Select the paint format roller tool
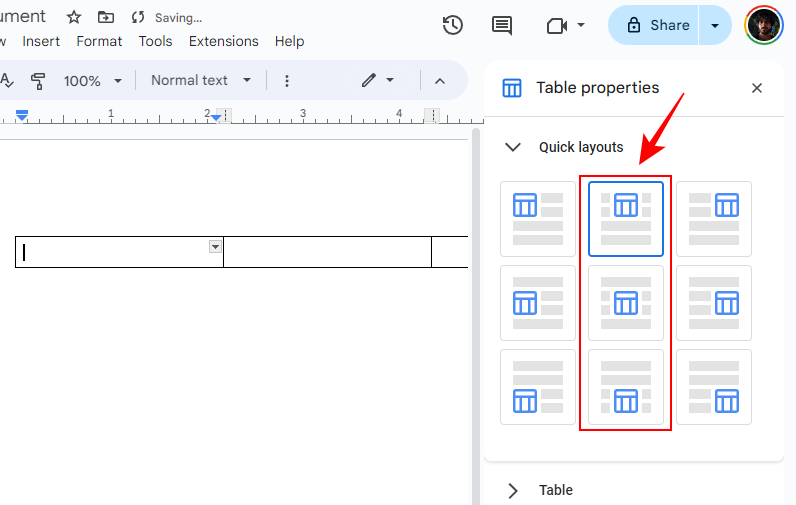796x505 pixels. (38, 80)
